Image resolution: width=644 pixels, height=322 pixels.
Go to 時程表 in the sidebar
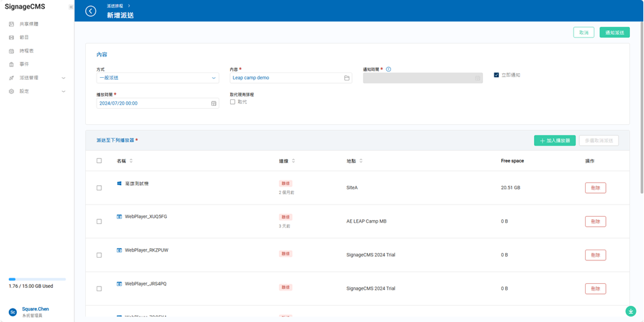(26, 51)
